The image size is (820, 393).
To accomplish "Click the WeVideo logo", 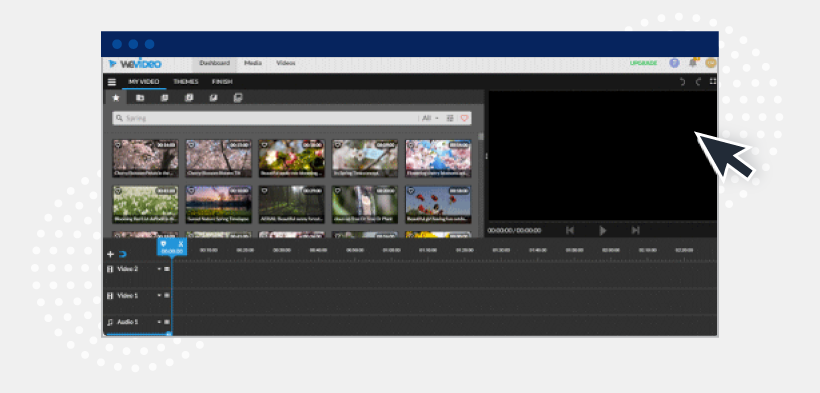I will (135, 64).
